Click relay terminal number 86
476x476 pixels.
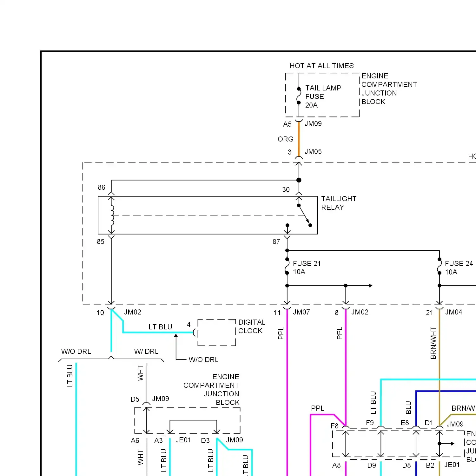click(102, 187)
